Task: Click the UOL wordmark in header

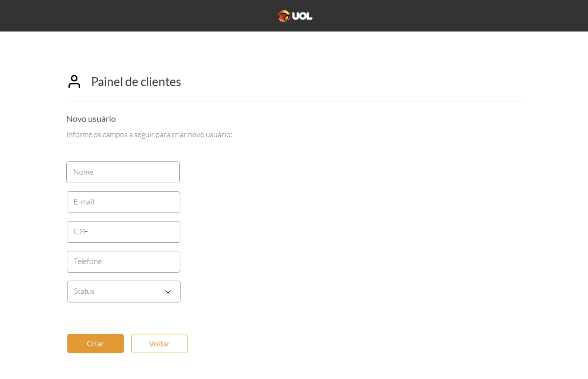Action: 302,16
